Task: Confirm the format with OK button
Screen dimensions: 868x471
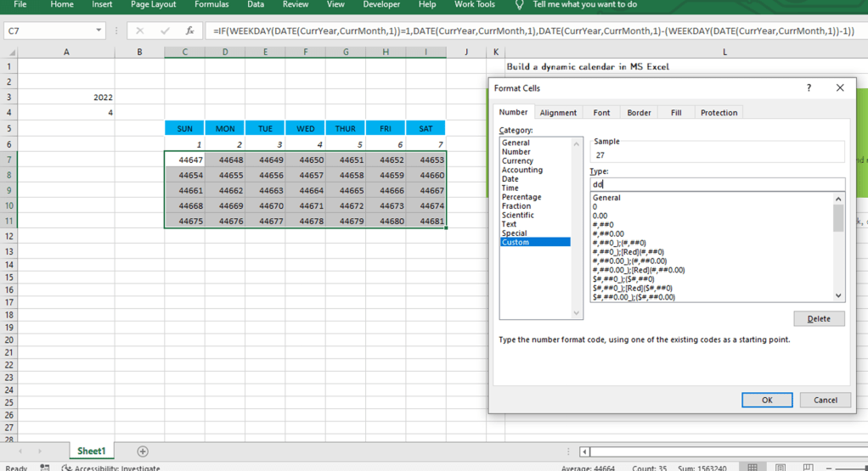Action: (767, 400)
